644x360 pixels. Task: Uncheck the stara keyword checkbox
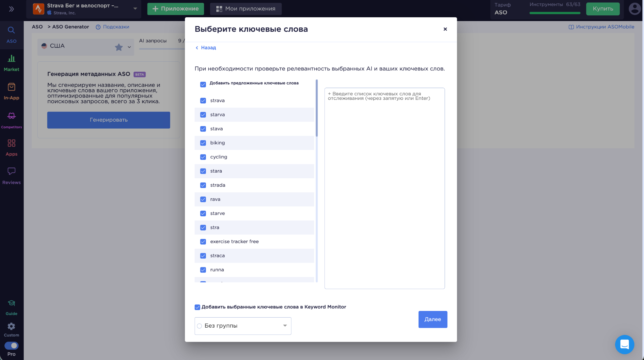[x=203, y=171]
